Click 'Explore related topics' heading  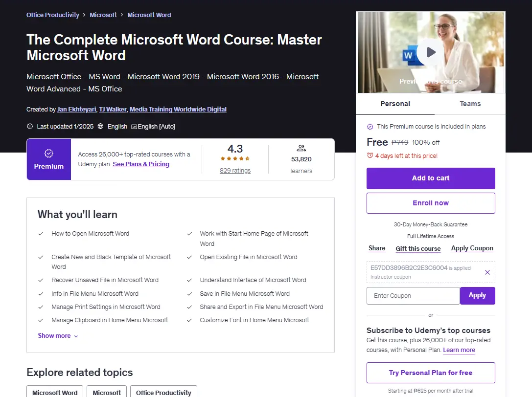(80, 372)
